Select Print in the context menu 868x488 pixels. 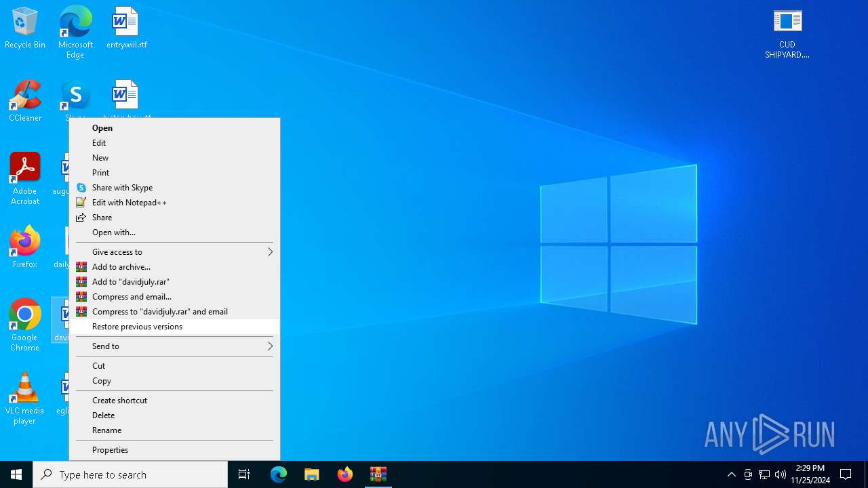tap(175, 172)
